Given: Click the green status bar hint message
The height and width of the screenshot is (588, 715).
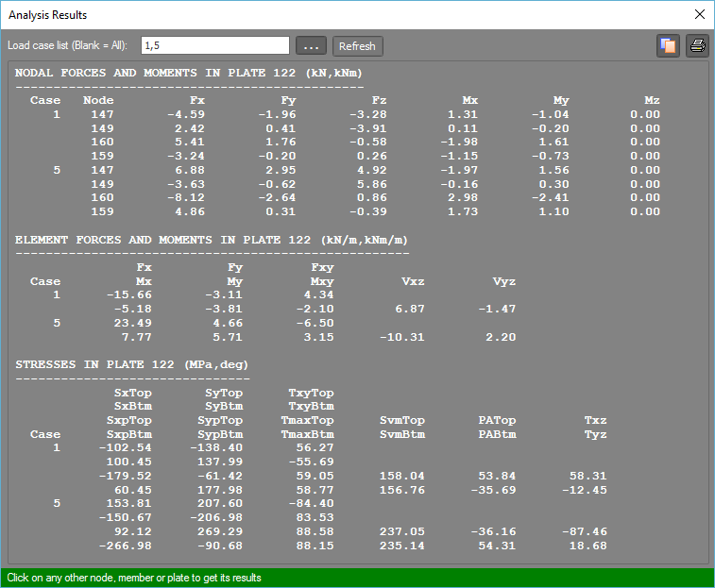Looking at the screenshot, I should point(134,578).
